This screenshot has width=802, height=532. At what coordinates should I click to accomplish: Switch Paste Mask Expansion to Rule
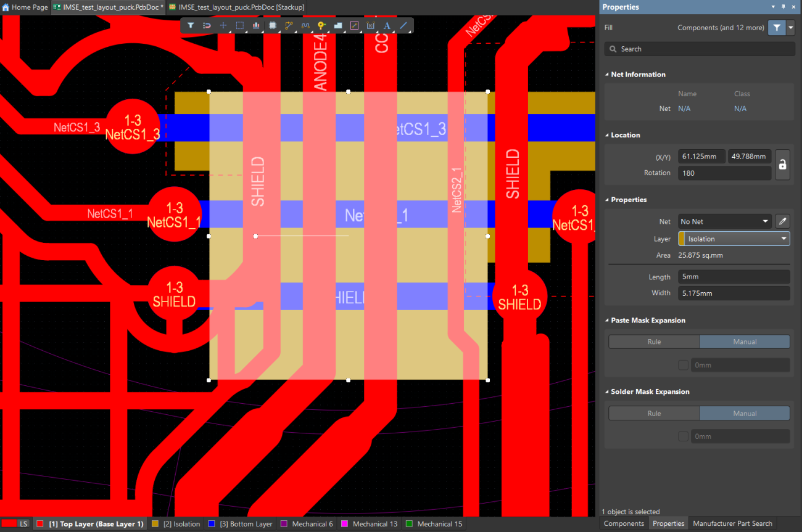(654, 341)
